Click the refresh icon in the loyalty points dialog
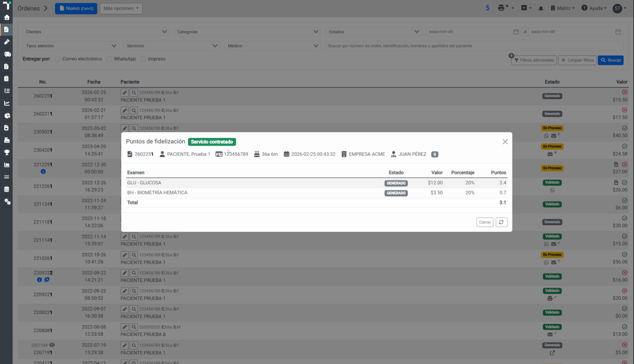The image size is (634, 364). (x=501, y=222)
